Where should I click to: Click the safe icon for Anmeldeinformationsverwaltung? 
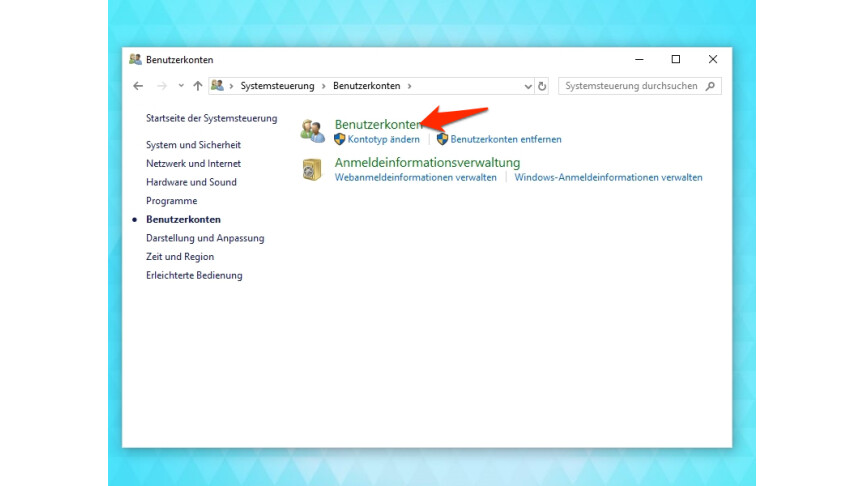[x=312, y=169]
